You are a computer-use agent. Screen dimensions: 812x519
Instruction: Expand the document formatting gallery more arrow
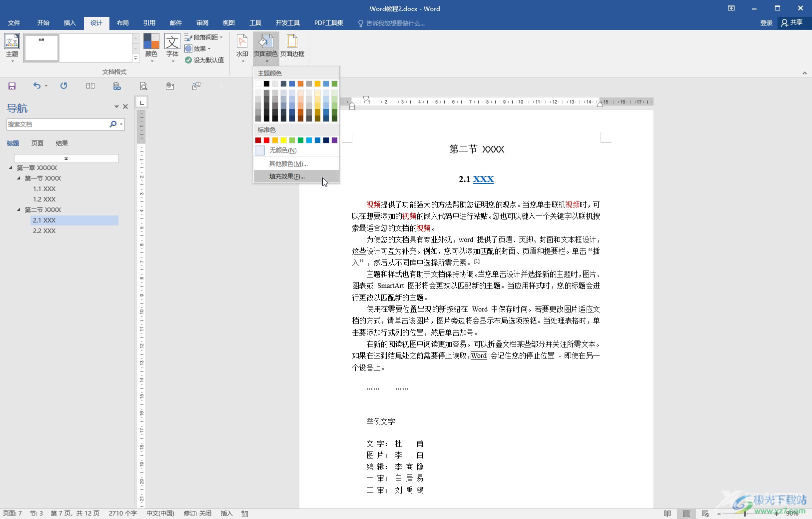click(135, 58)
